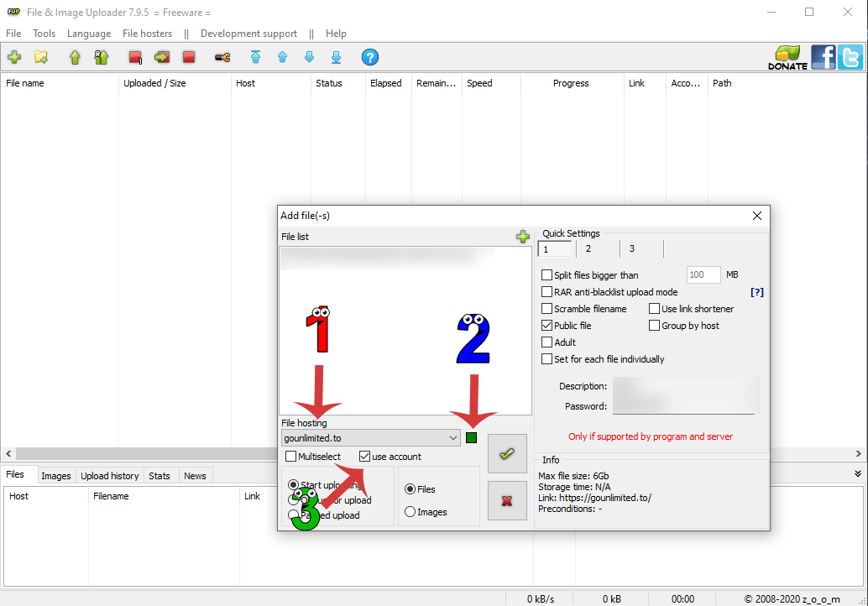Uncheck the 'use account' checkbox
The width and height of the screenshot is (868, 606).
[364, 457]
